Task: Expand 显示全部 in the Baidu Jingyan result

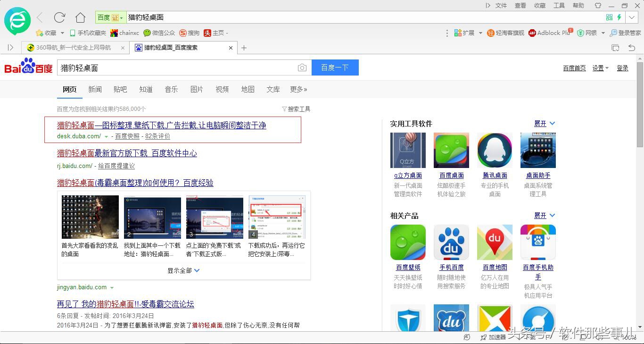Action: pyautogui.click(x=183, y=270)
